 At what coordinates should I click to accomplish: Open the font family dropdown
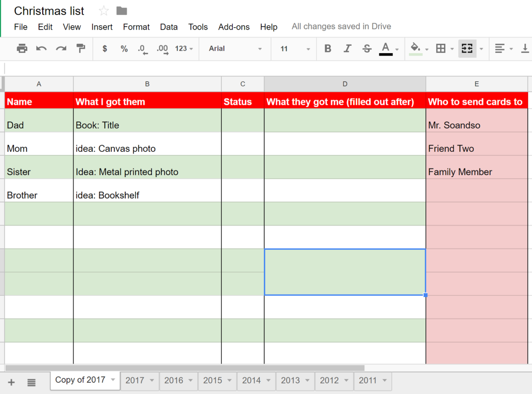235,48
